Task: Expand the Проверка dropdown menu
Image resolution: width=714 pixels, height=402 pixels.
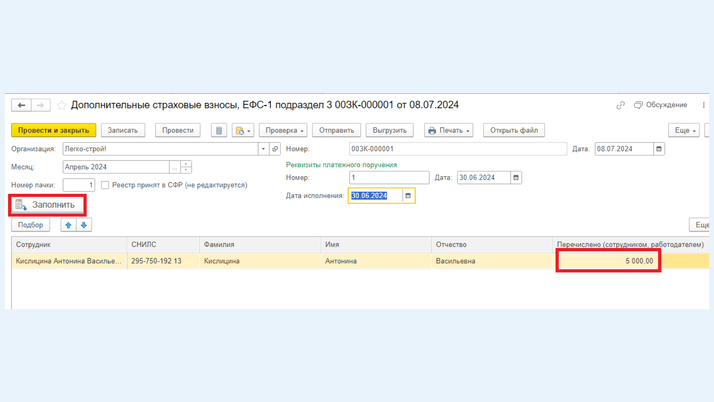Action: [283, 130]
